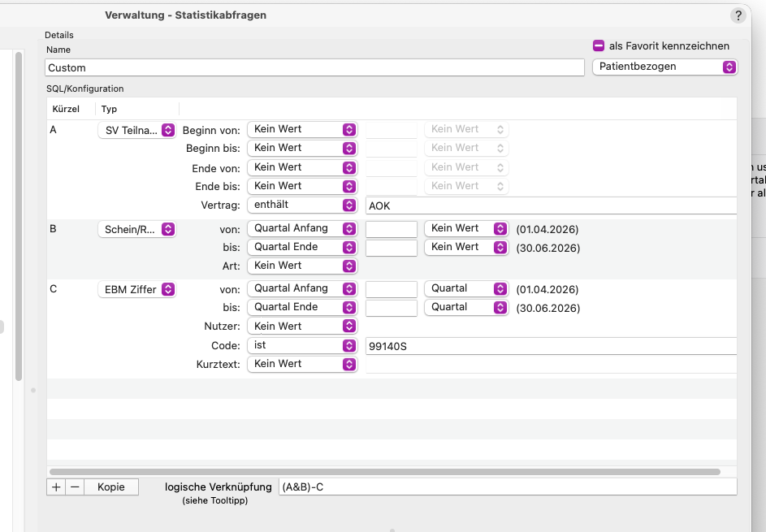Click the Name field containing Custom
This screenshot has height=532, width=766.
coord(314,67)
